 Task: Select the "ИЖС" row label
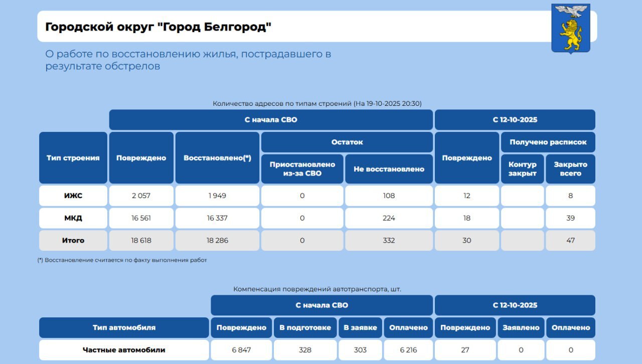click(73, 196)
